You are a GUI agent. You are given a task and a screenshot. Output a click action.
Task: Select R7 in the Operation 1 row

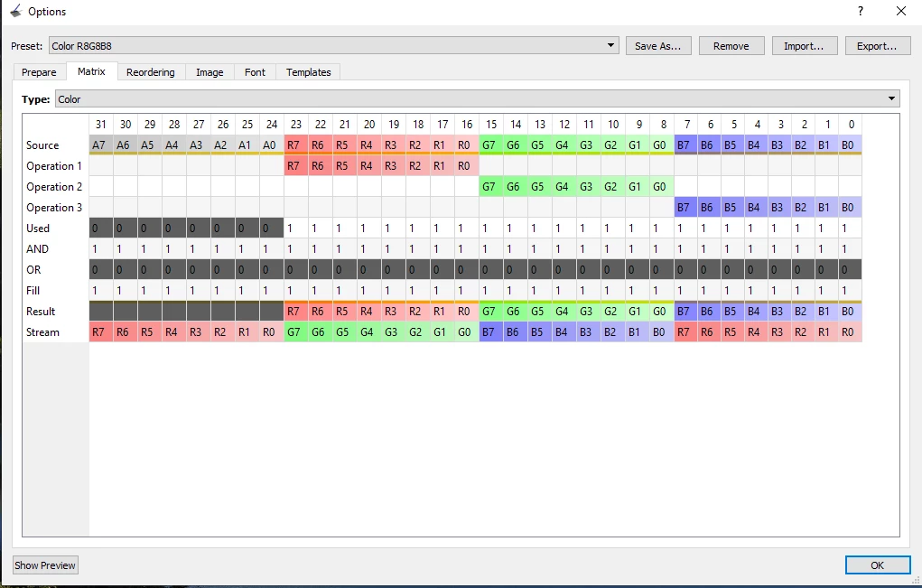[x=296, y=166]
